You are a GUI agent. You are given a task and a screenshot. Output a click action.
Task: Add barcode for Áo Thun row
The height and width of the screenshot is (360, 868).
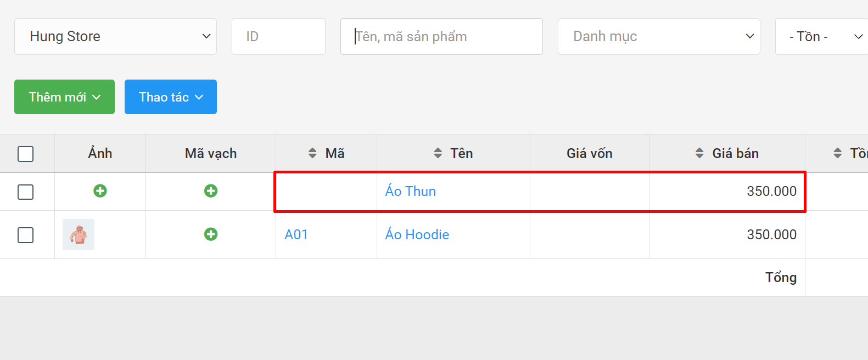[211, 191]
